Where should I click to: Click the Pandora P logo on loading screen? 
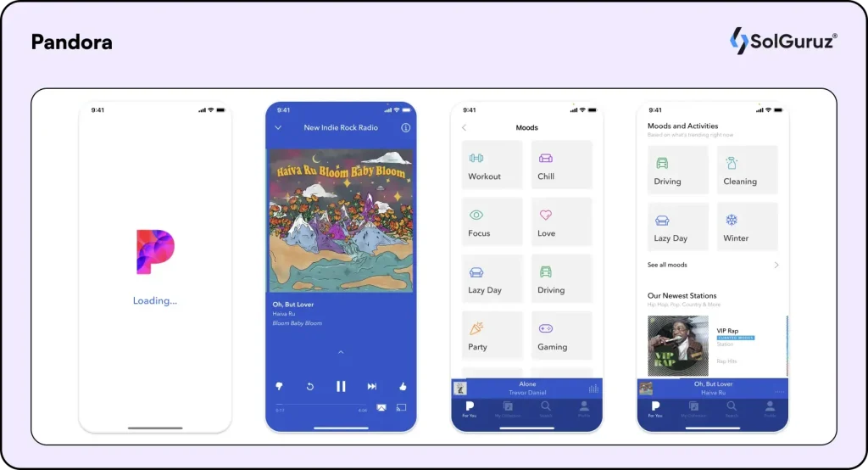155,252
